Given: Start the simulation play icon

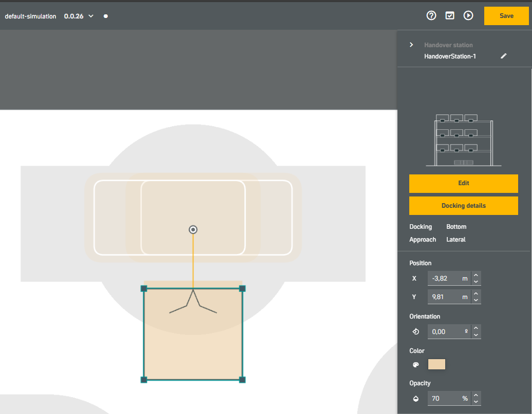Looking at the screenshot, I should point(468,15).
